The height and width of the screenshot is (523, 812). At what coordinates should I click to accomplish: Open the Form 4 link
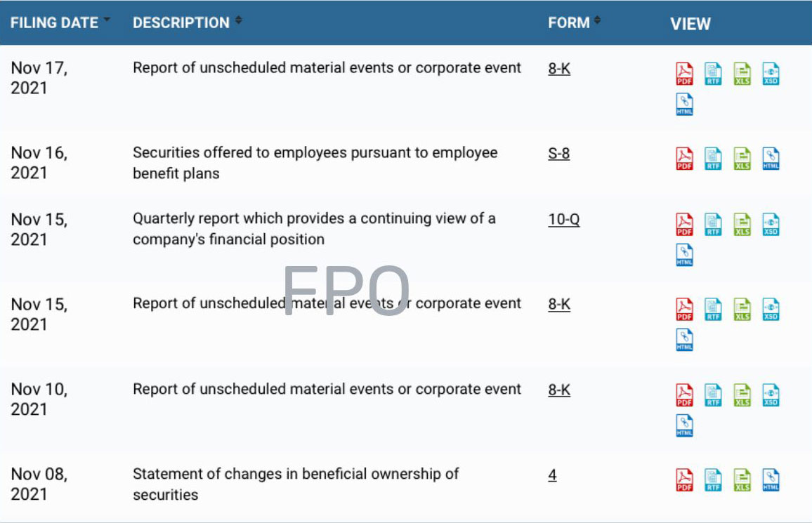(552, 475)
